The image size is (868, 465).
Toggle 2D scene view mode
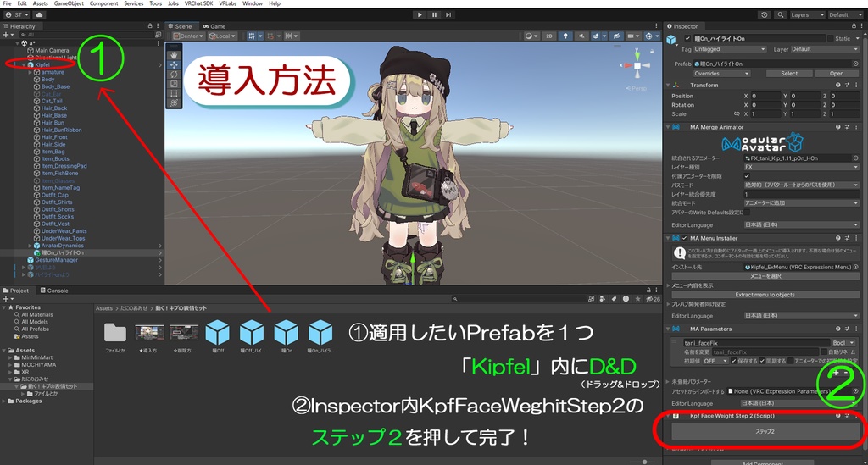pyautogui.click(x=548, y=36)
